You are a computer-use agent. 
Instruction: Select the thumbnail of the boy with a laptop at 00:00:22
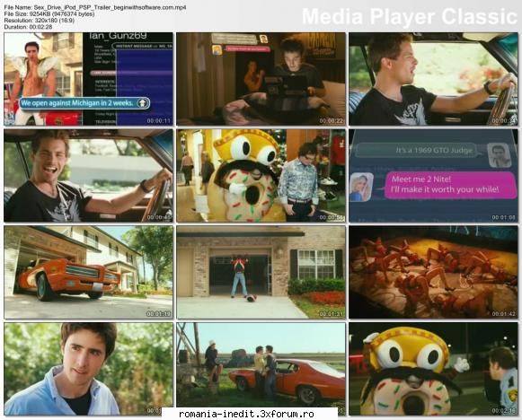(261, 79)
